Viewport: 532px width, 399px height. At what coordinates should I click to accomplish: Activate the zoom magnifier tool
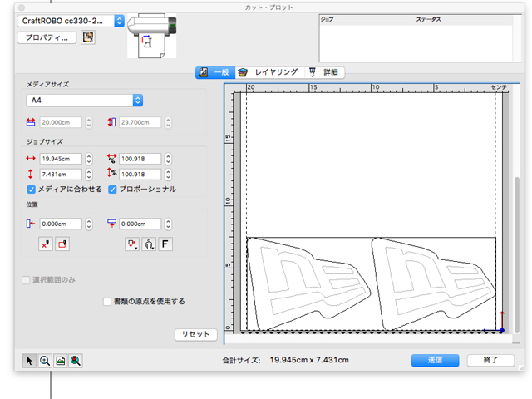[x=45, y=361]
